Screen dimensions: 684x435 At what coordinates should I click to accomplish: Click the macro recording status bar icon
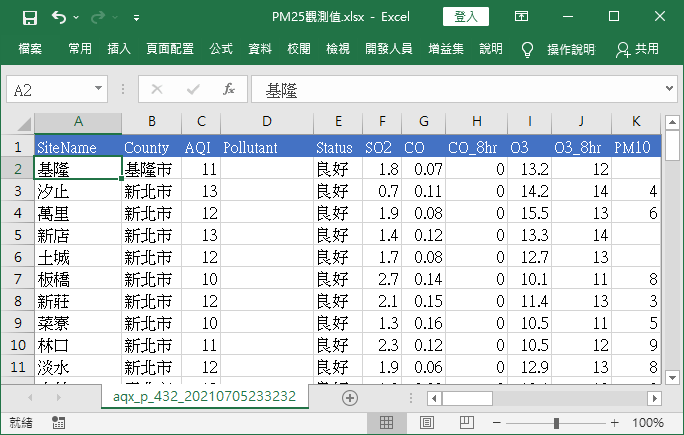pos(58,422)
